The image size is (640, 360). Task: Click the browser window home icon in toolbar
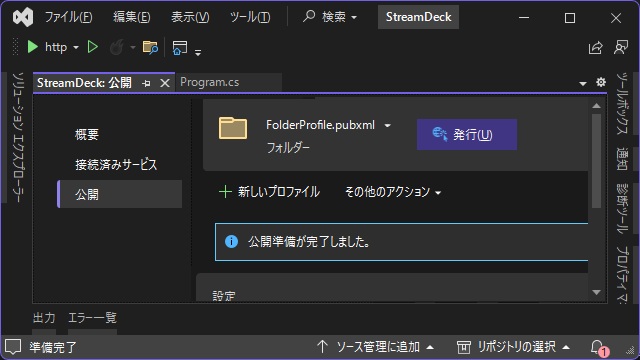(180, 47)
